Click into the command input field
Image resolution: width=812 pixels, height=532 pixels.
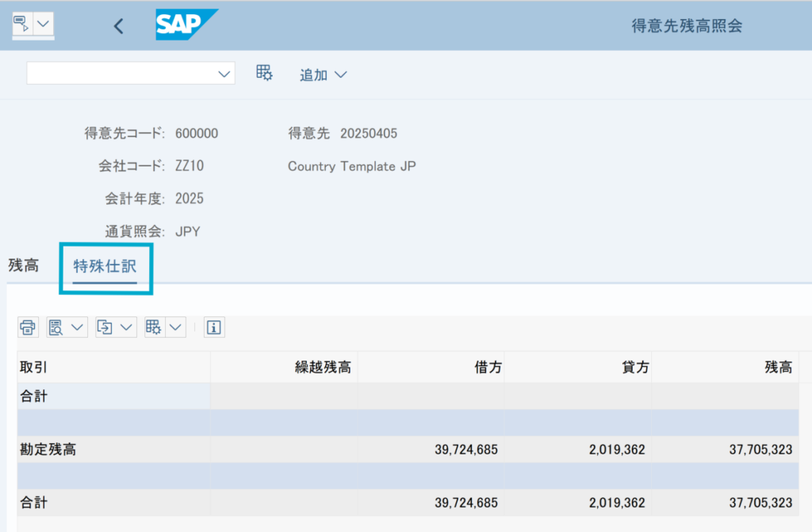point(121,73)
